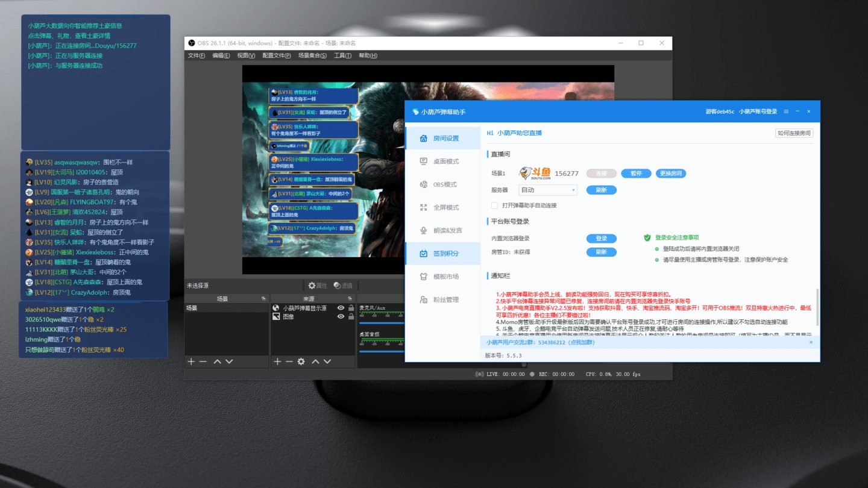Viewport: 868px width, 488px height.
Task: Expand the 服务器 dropdown set to 自动
Action: click(x=548, y=190)
